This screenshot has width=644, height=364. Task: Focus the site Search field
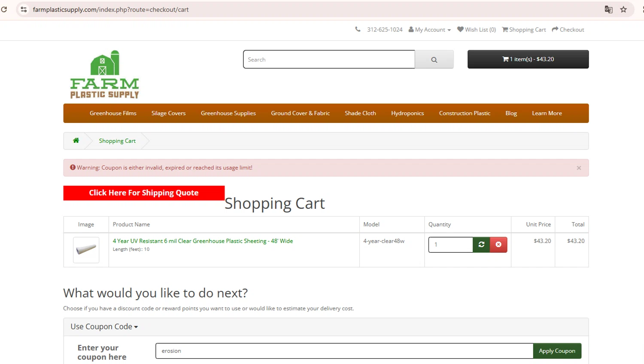329,59
